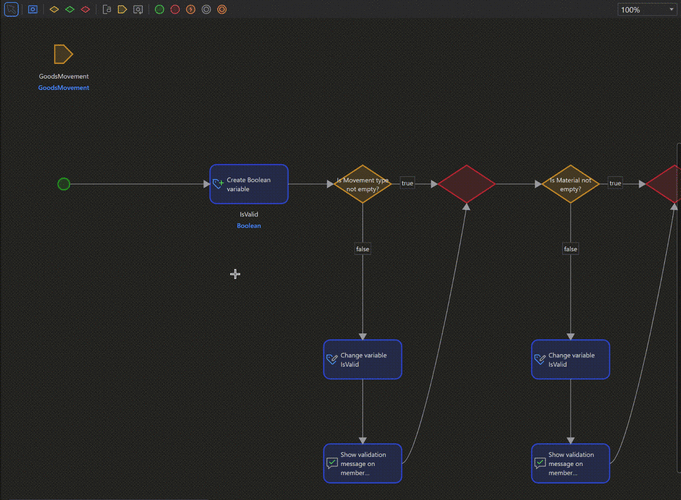Select the red end event tool
681x500 pixels.
[175, 9]
